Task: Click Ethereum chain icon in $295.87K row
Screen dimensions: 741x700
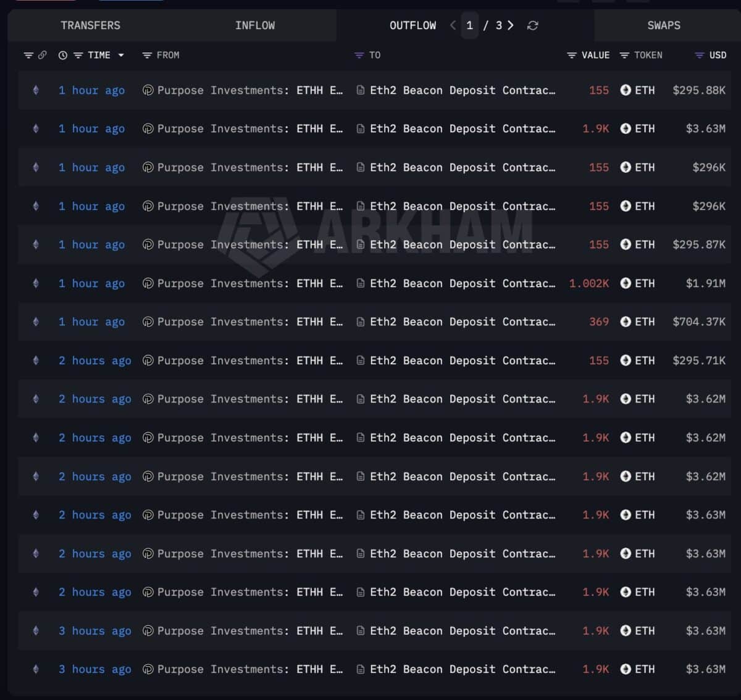Action: (36, 244)
